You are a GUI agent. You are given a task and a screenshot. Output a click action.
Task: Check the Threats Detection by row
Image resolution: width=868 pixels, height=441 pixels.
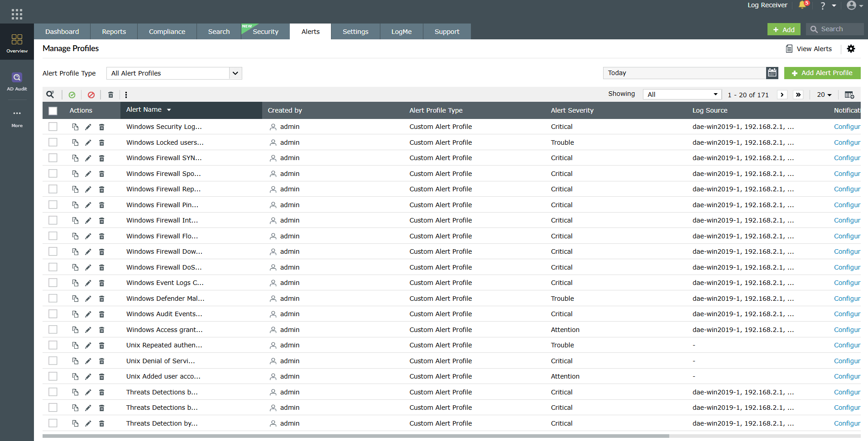53,423
